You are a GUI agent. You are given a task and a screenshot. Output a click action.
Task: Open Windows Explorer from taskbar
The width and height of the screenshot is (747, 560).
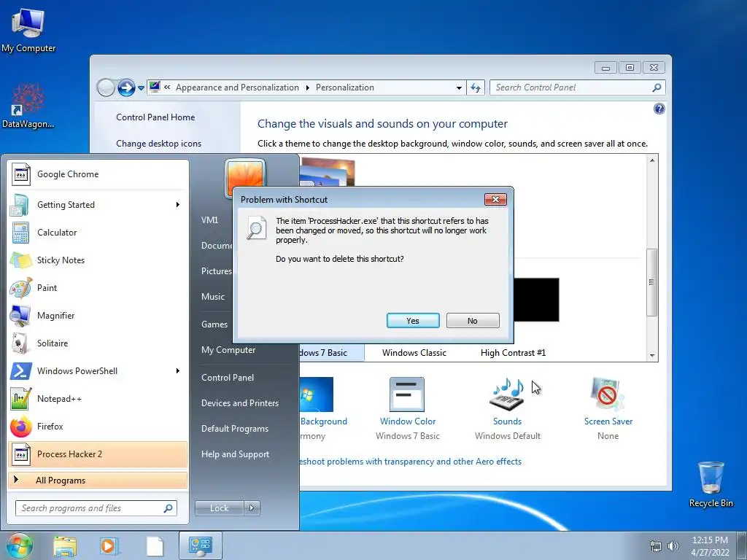point(65,545)
